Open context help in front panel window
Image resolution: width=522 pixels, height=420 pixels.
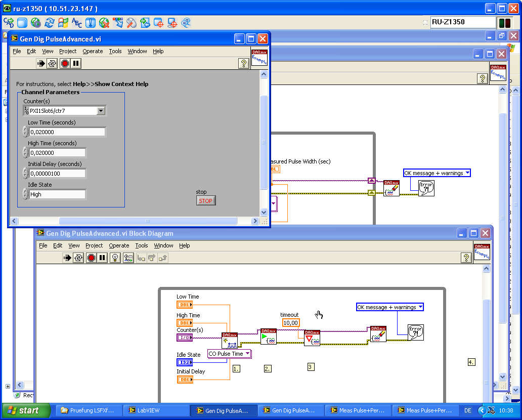point(244,63)
